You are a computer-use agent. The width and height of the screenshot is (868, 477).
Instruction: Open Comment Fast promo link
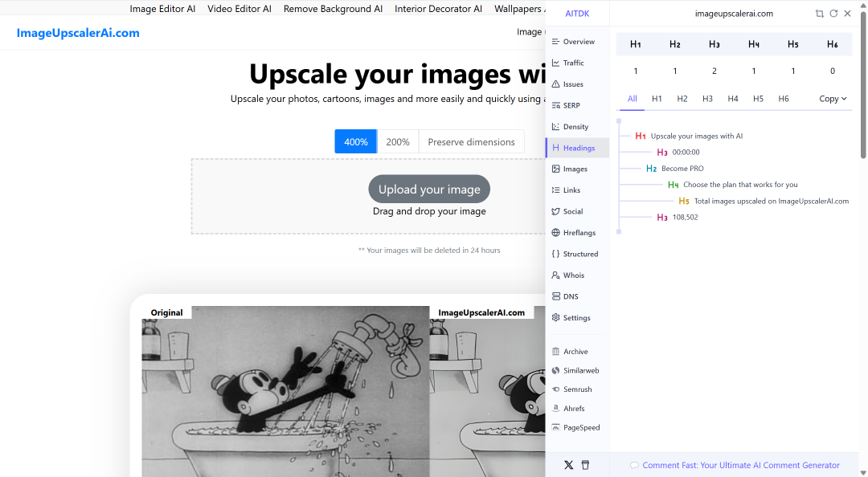click(x=735, y=466)
